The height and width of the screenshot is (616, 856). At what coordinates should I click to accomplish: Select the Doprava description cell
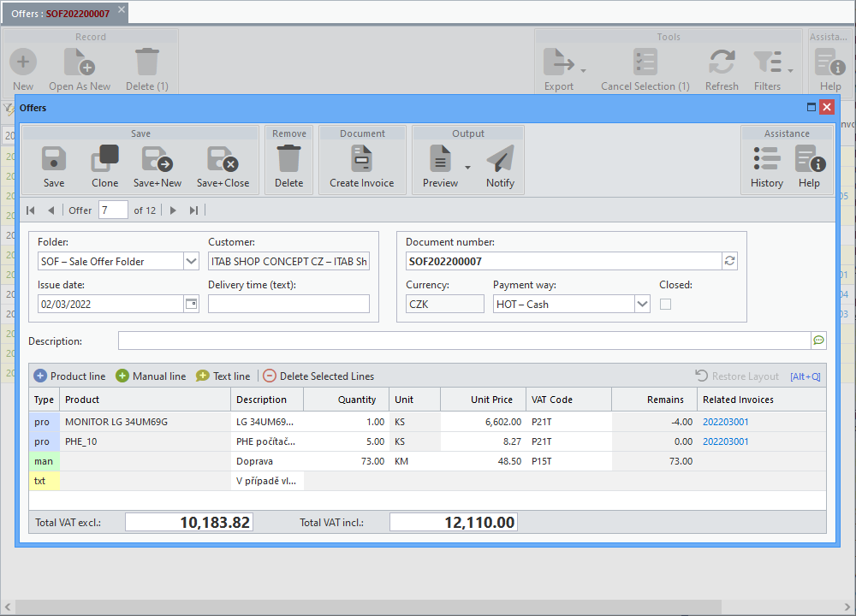267,461
